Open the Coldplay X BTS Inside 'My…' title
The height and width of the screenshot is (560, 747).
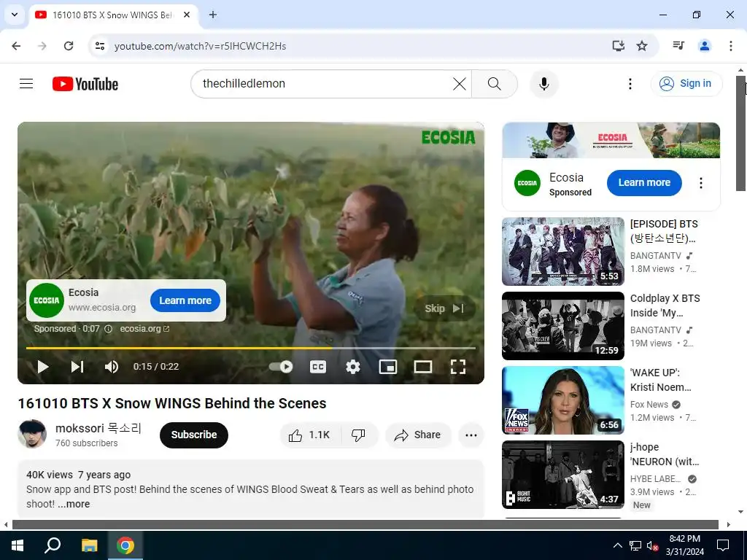665,306
